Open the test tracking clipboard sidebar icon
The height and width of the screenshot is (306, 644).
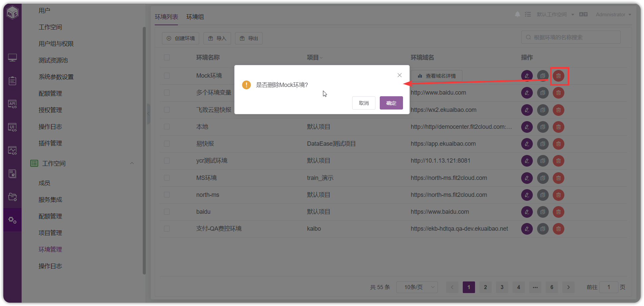(x=12, y=81)
